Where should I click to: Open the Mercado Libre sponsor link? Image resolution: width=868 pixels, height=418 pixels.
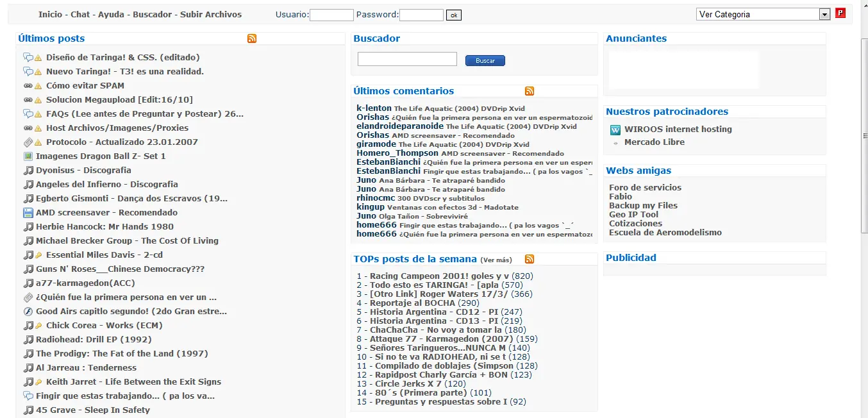(655, 142)
